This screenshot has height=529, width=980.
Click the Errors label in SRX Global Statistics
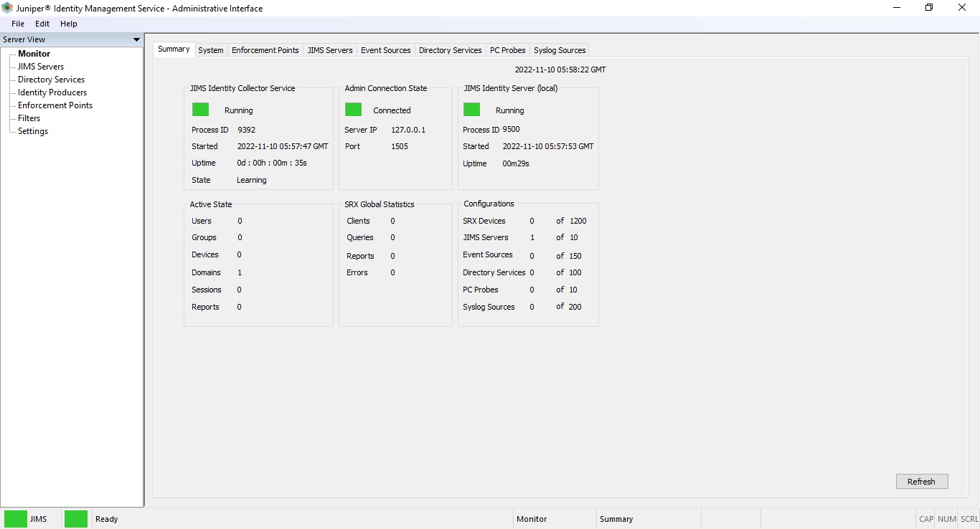(357, 272)
